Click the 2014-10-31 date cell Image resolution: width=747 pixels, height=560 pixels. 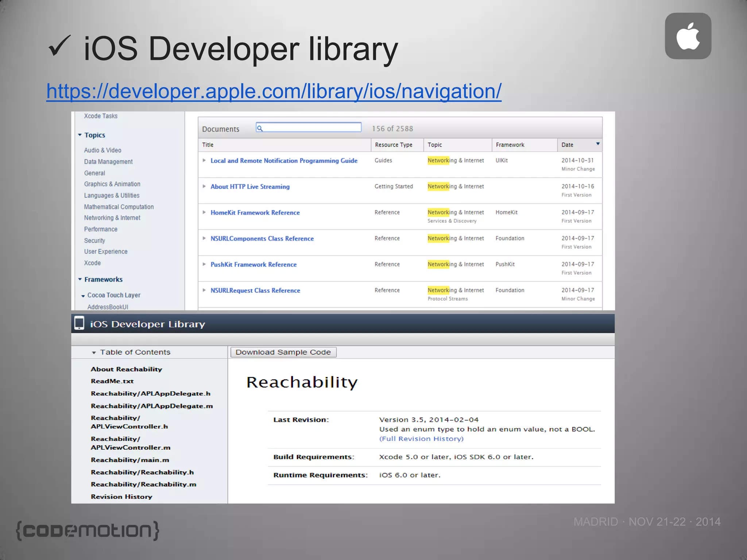click(577, 160)
